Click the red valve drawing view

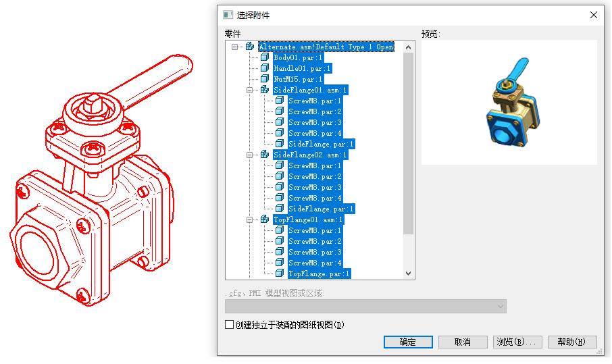tap(101, 180)
